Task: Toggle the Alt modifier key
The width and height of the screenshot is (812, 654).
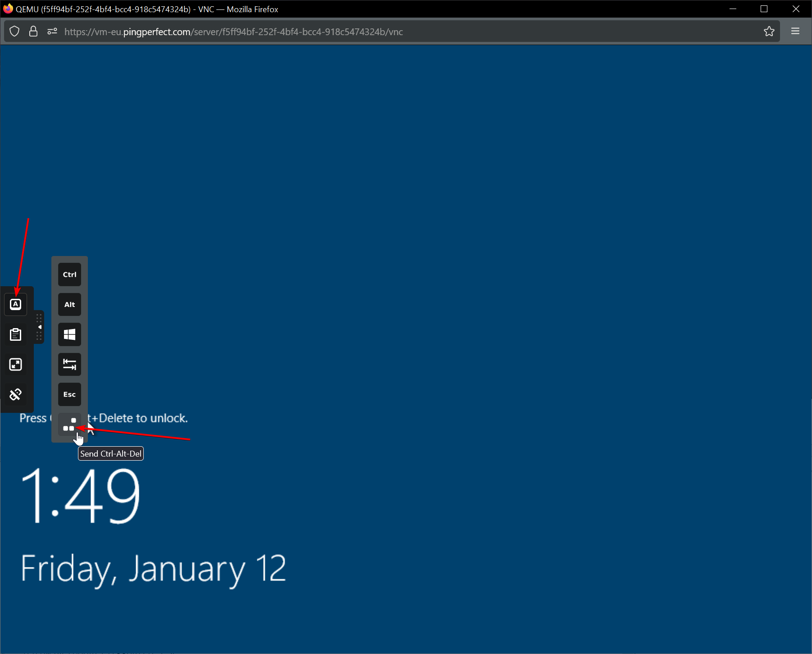Action: (x=69, y=305)
